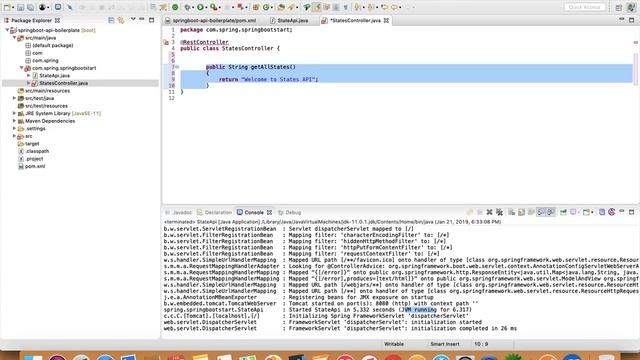Open the Run button's dropdown arrow
The width and height of the screenshot is (640, 360).
(207, 7)
